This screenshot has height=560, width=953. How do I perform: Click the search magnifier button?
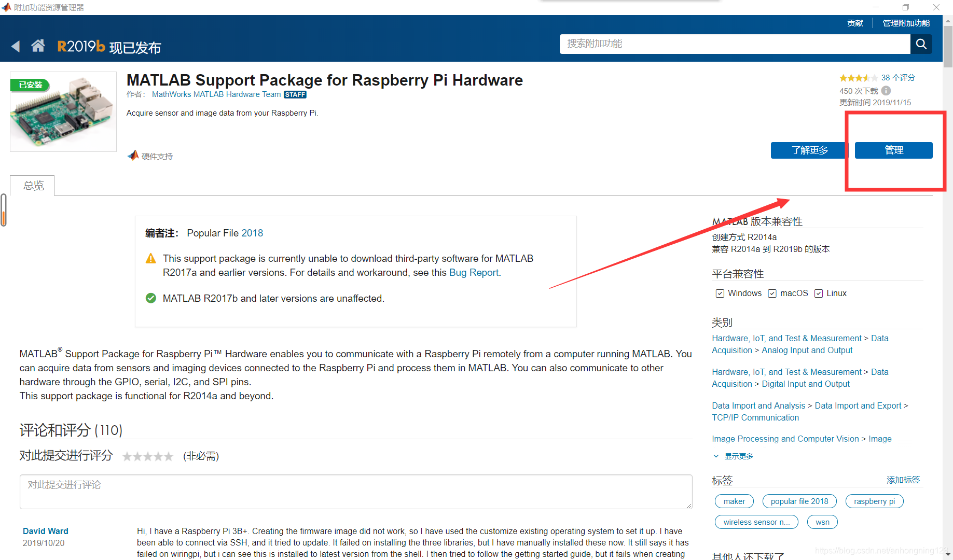point(921,44)
